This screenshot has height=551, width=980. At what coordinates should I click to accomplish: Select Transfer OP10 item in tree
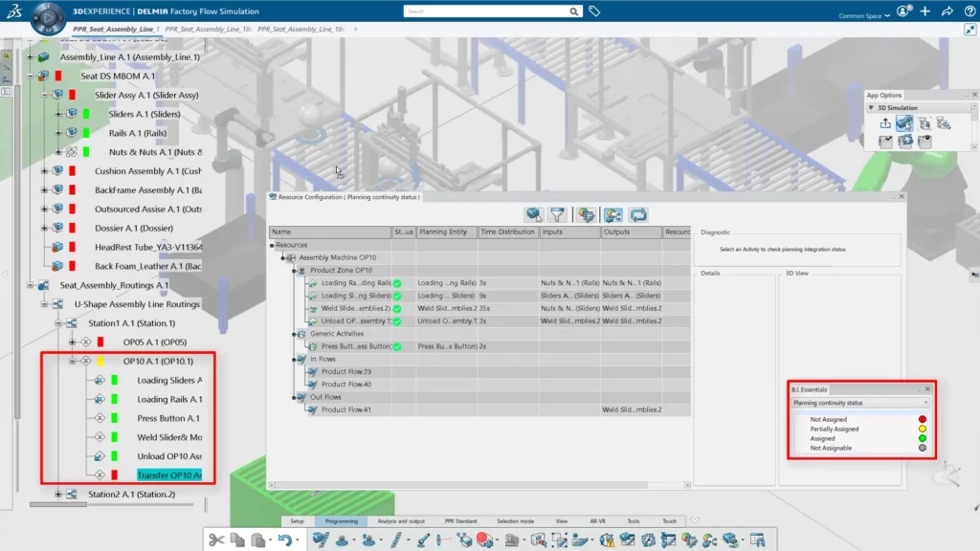168,474
